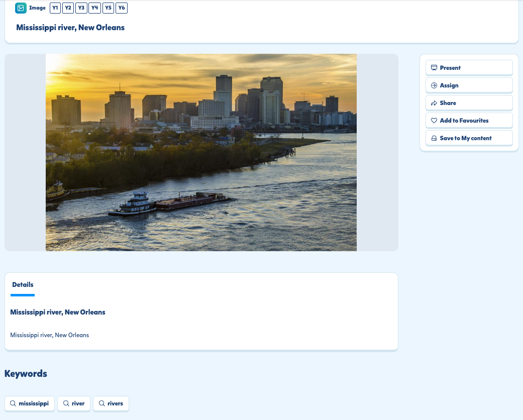Pick the Y4 year tag
The height and width of the screenshot is (420, 523).
click(x=94, y=8)
